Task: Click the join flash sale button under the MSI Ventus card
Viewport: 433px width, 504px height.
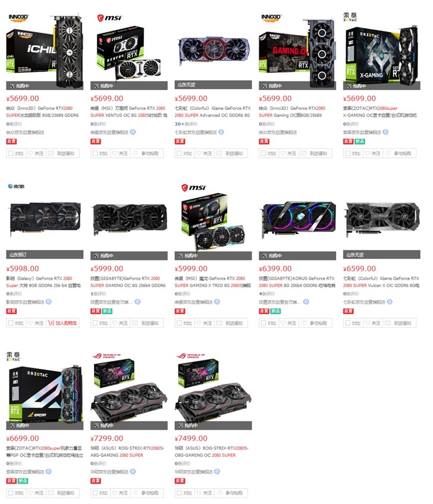Action: [146, 154]
